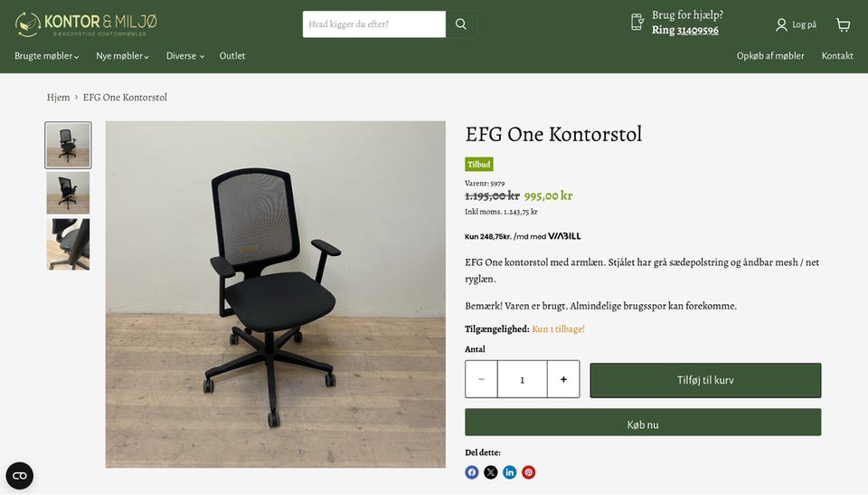This screenshot has width=868, height=495.
Task: Click the Hvad kigger du efter search field
Action: pos(374,24)
